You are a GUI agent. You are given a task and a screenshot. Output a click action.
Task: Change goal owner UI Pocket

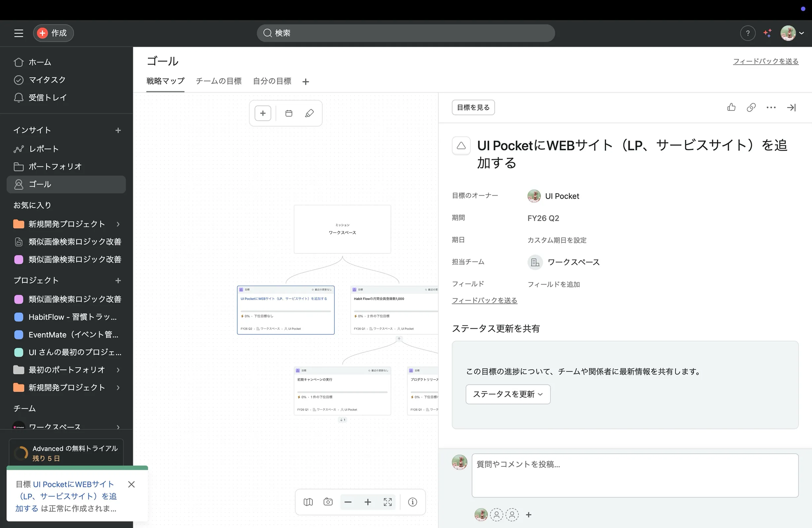click(x=554, y=196)
